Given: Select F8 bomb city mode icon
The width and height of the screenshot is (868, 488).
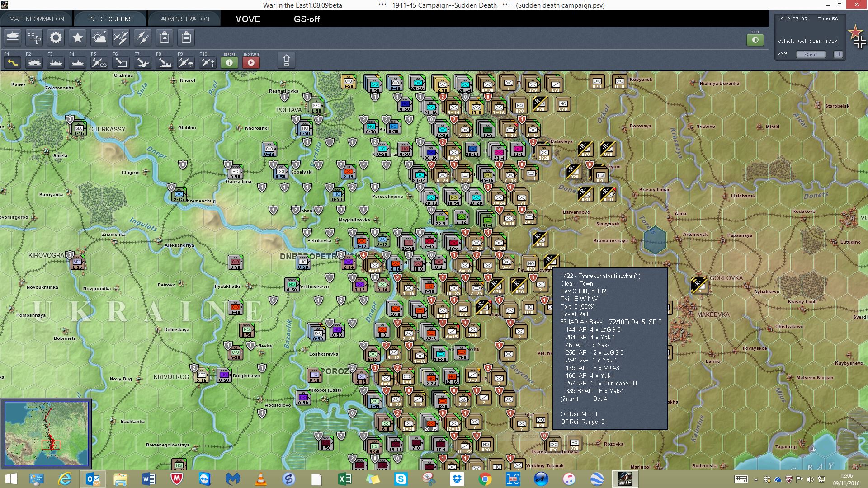Looking at the screenshot, I should coord(165,62).
